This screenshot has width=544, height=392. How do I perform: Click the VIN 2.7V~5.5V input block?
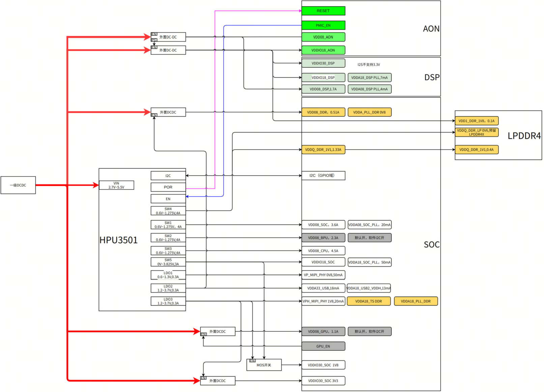116,185
